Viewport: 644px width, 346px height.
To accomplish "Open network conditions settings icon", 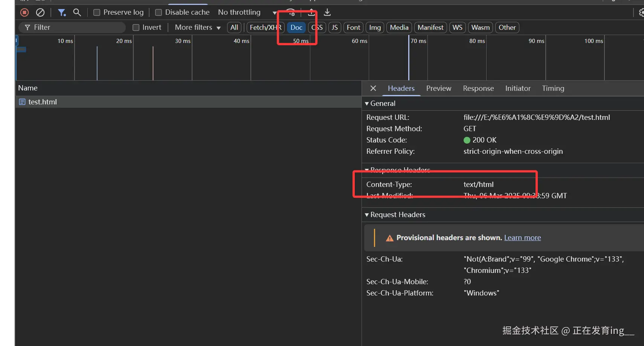I will pos(290,12).
